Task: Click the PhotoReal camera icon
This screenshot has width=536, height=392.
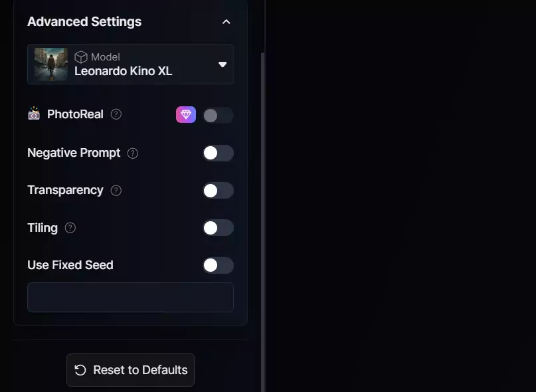Action: click(x=34, y=114)
